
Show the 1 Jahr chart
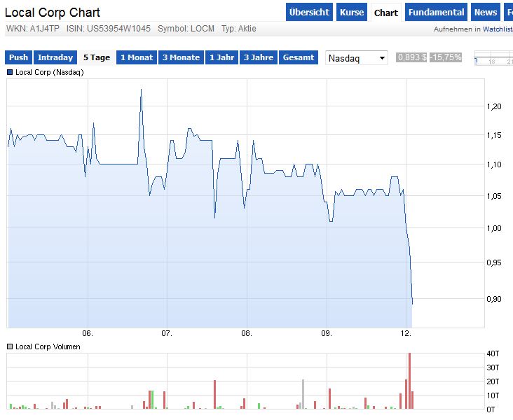point(221,57)
